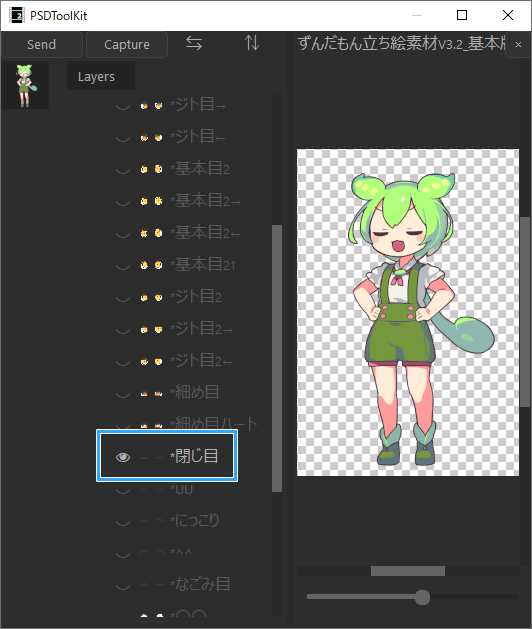The image size is (532, 629).
Task: Close the ずんだもん立ち絵素材 tab
Action: 518,45
